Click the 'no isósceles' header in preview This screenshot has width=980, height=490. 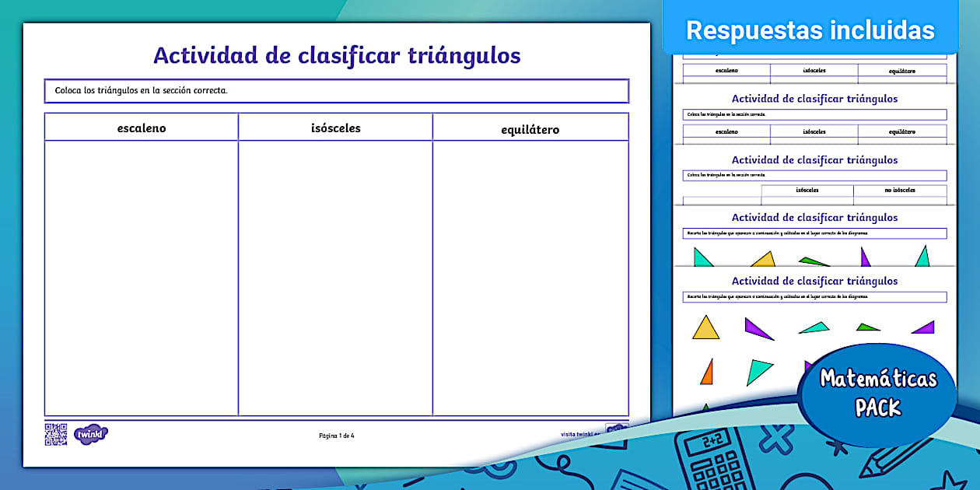pyautogui.click(x=899, y=190)
